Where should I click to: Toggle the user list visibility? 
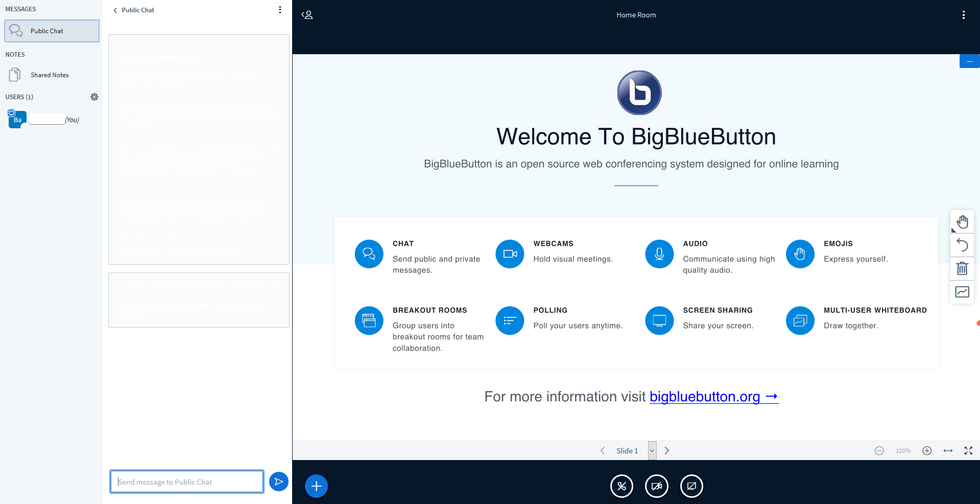click(307, 15)
